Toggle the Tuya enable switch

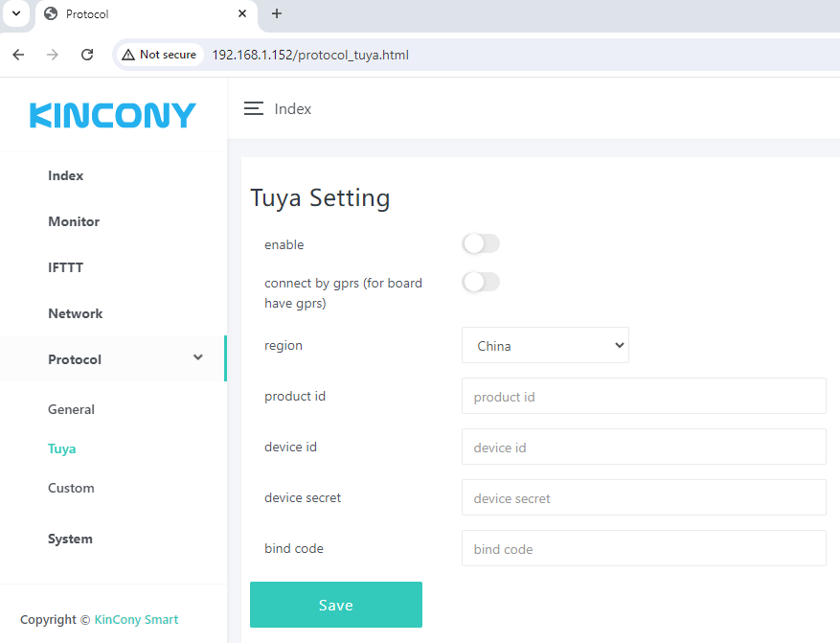coord(481,244)
